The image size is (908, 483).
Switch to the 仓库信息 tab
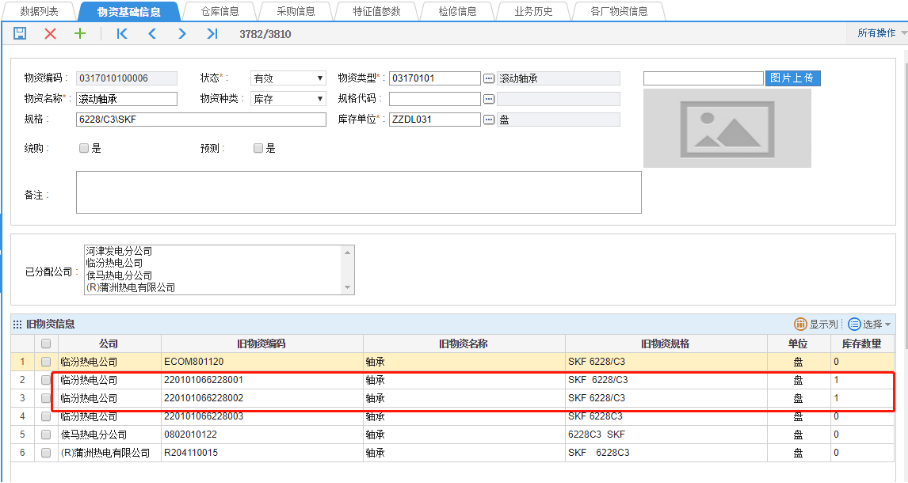coord(219,11)
